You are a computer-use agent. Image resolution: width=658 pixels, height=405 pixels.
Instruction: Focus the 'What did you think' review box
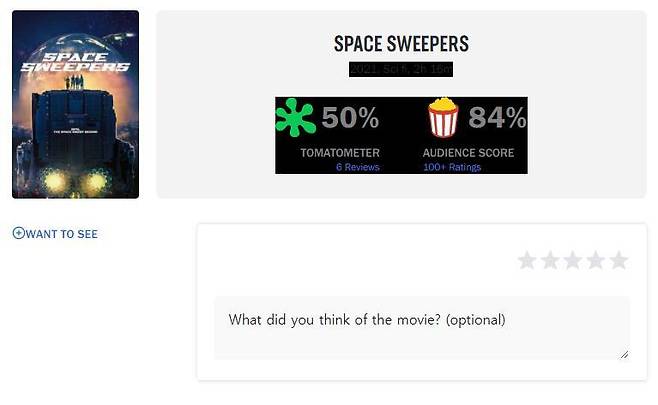(420, 326)
